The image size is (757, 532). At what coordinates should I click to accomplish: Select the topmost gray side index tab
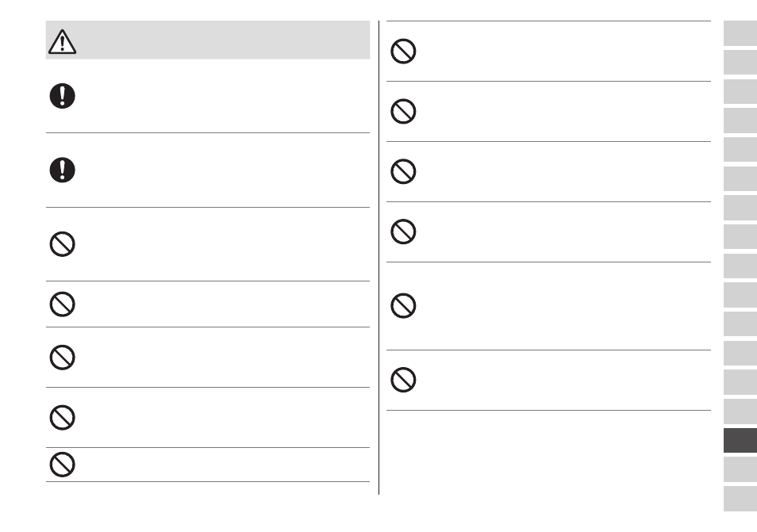coord(740,33)
